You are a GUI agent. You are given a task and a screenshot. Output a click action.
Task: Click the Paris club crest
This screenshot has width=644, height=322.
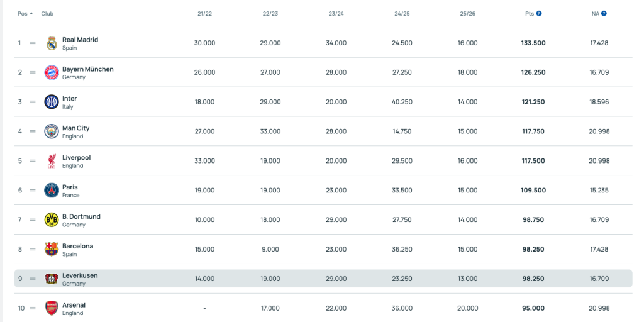coord(52,191)
